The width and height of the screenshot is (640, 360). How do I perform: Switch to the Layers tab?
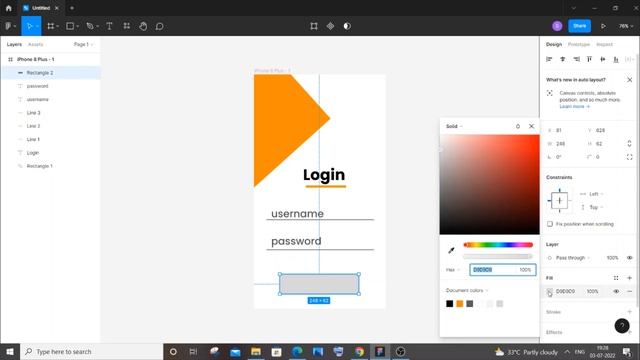pyautogui.click(x=14, y=44)
